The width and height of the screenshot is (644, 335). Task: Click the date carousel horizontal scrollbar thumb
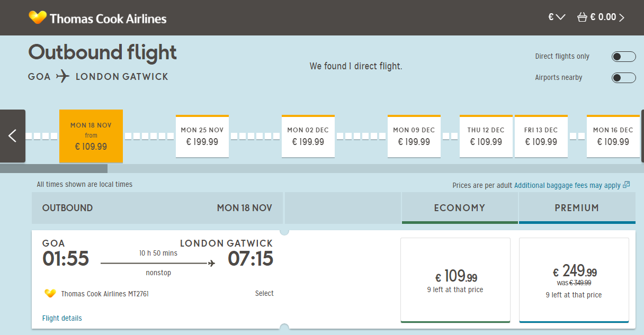click(x=53, y=169)
